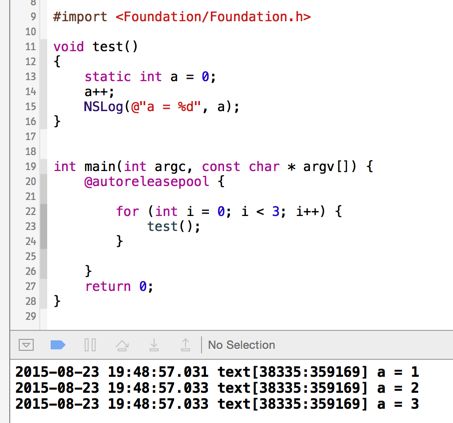Click the code folding ribbon beside line 23
The width and height of the screenshot is (453, 423).
coord(43,226)
